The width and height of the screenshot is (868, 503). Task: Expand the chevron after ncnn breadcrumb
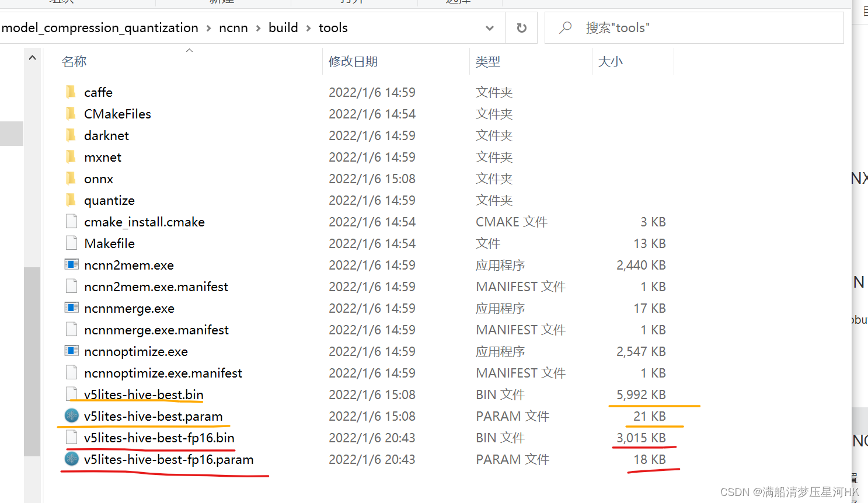258,28
